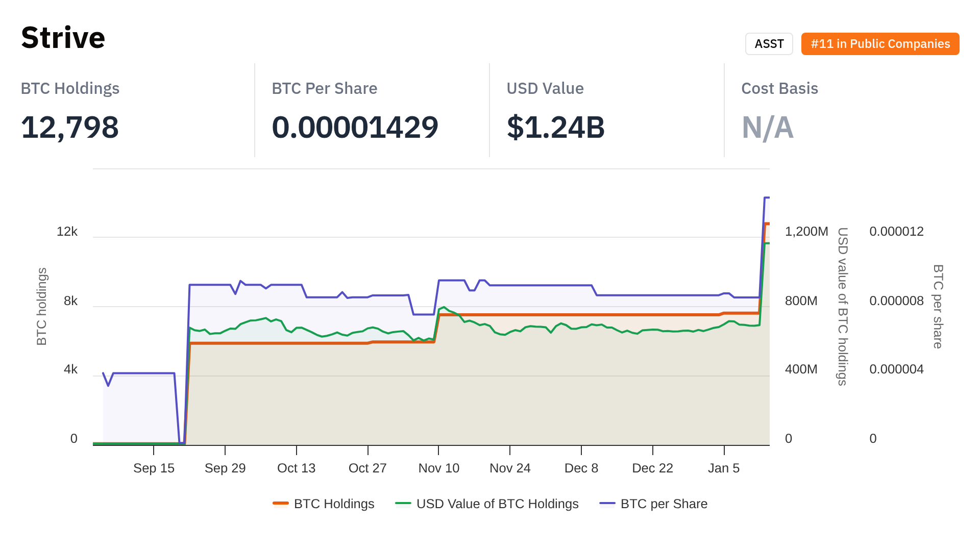Click the Strive company title
The image size is (980, 551).
pyautogui.click(x=63, y=38)
